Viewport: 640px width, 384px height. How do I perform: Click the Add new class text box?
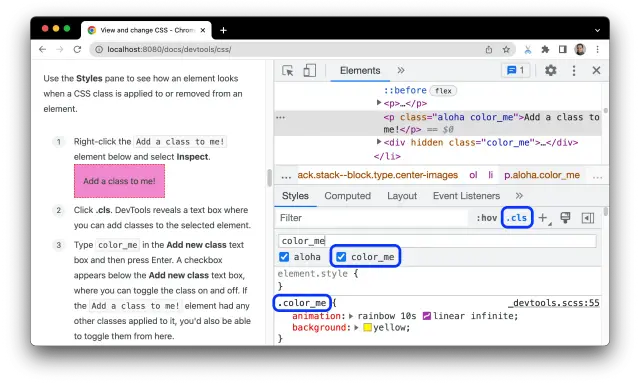pyautogui.click(x=437, y=241)
